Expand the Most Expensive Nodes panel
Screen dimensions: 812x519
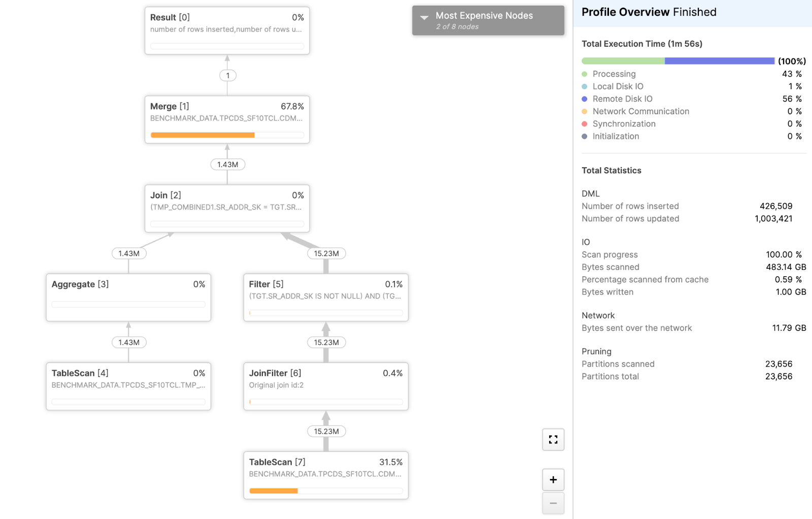424,17
